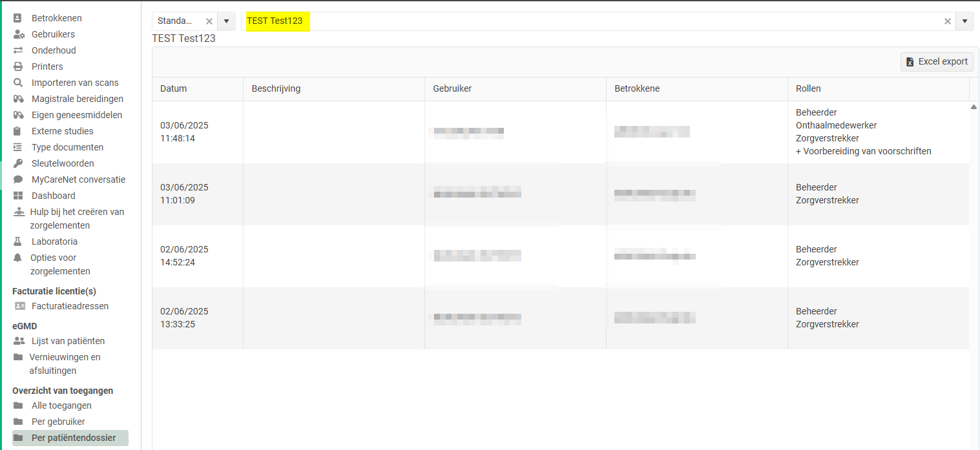Click the Sleutelwoorden key icon
This screenshot has width=980, height=450.
click(18, 163)
